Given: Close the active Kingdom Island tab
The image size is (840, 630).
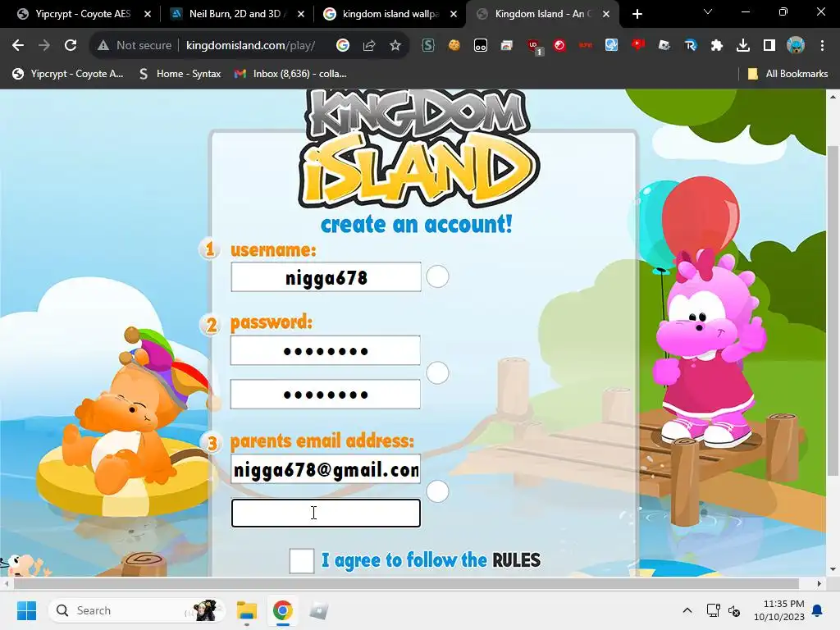Looking at the screenshot, I should [x=606, y=14].
